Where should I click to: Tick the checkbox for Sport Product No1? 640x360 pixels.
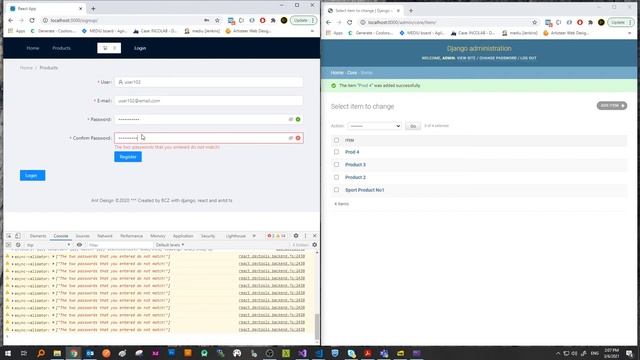336,190
